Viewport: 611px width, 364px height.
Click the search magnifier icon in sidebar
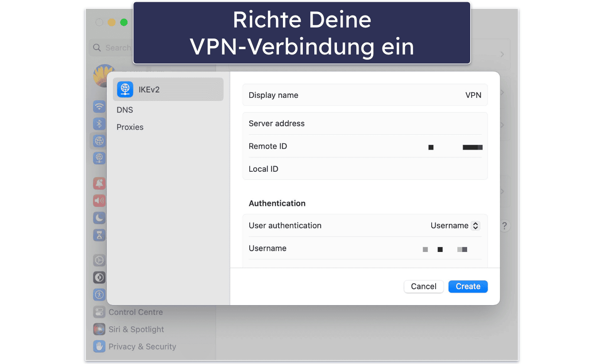(x=97, y=48)
